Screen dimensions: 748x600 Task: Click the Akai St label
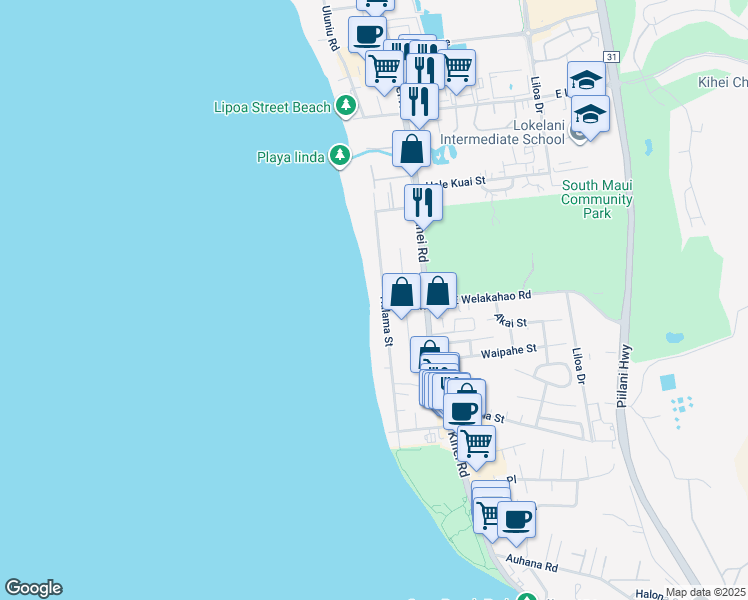coord(511,321)
